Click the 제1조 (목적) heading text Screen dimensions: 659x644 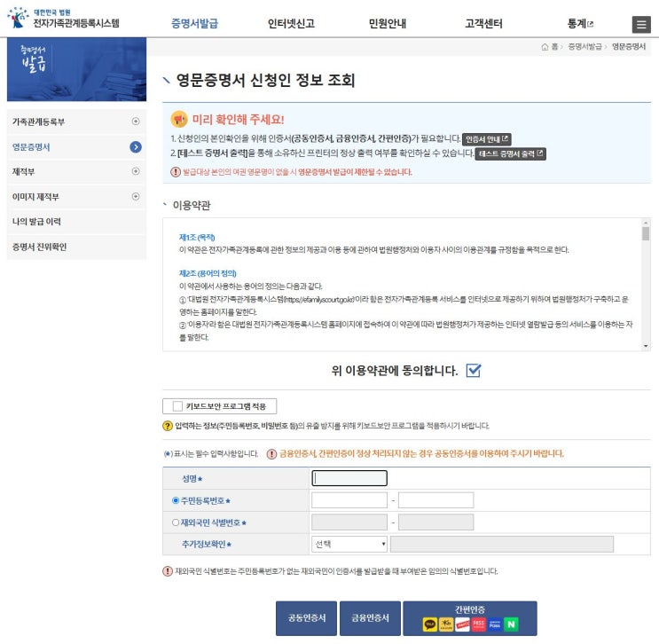point(197,238)
